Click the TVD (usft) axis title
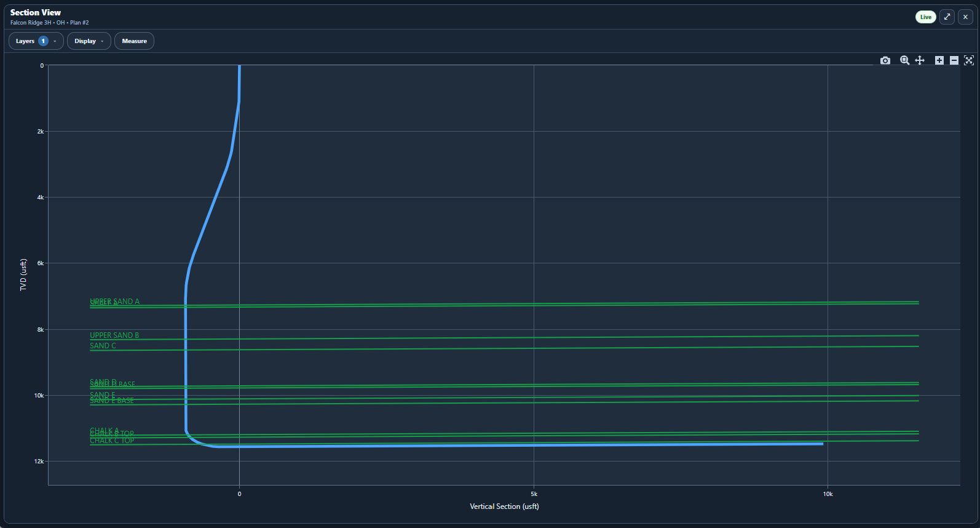This screenshot has width=980, height=528. pyautogui.click(x=23, y=275)
